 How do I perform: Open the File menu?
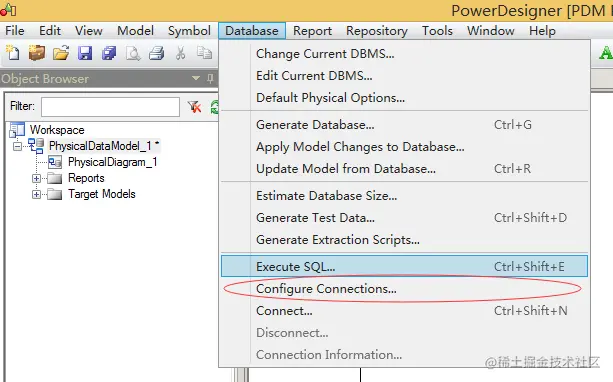15,30
